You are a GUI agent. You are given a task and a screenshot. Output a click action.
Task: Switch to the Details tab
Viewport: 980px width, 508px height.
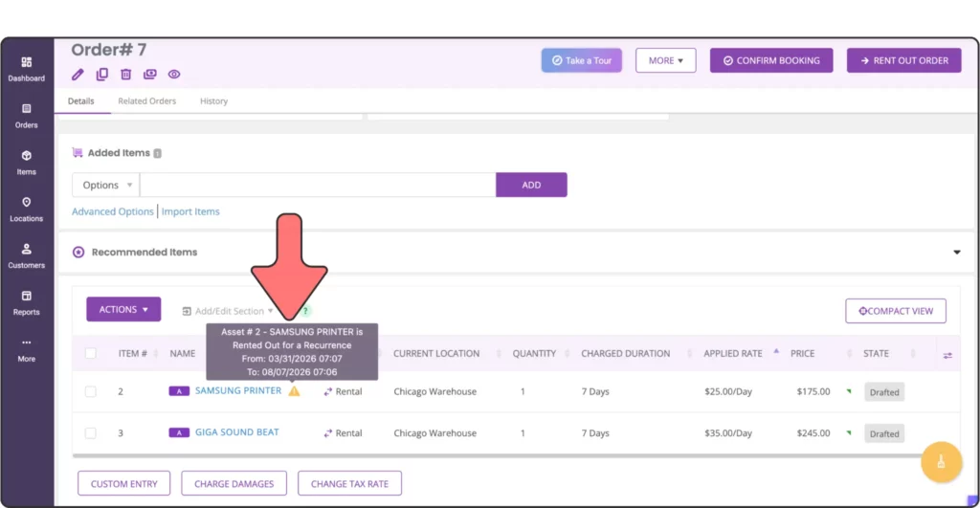[81, 100]
